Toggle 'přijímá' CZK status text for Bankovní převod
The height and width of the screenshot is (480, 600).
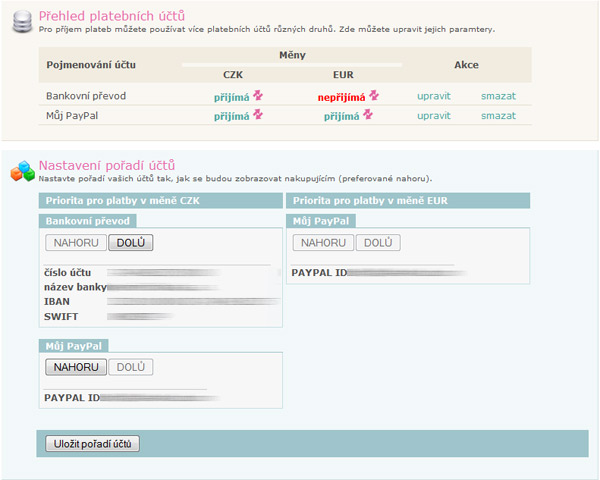click(x=232, y=97)
